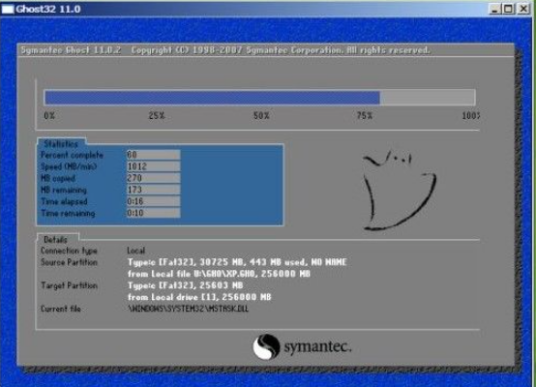
Task: Click the 'Time elapsed' label
Action: point(64,201)
